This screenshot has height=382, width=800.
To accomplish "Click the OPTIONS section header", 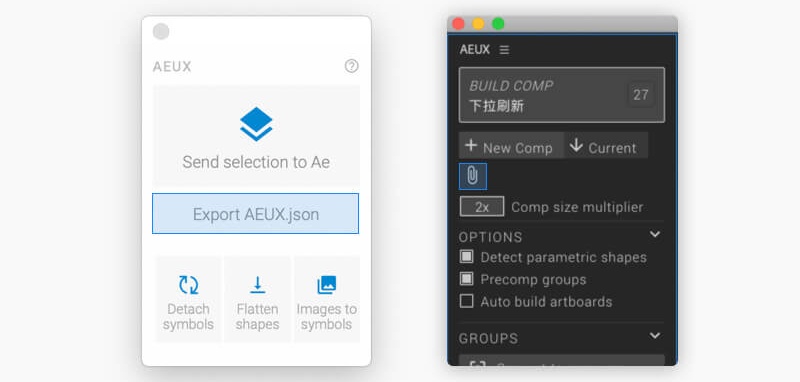I will click(490, 237).
